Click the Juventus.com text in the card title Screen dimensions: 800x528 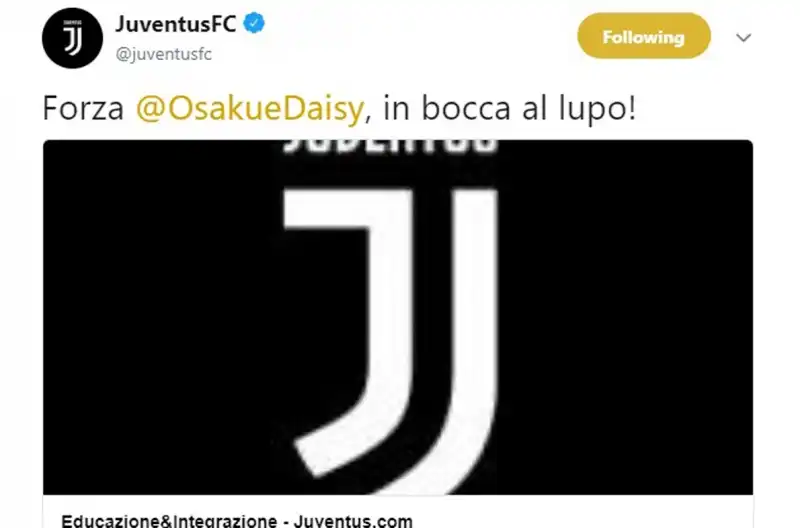pos(353,521)
